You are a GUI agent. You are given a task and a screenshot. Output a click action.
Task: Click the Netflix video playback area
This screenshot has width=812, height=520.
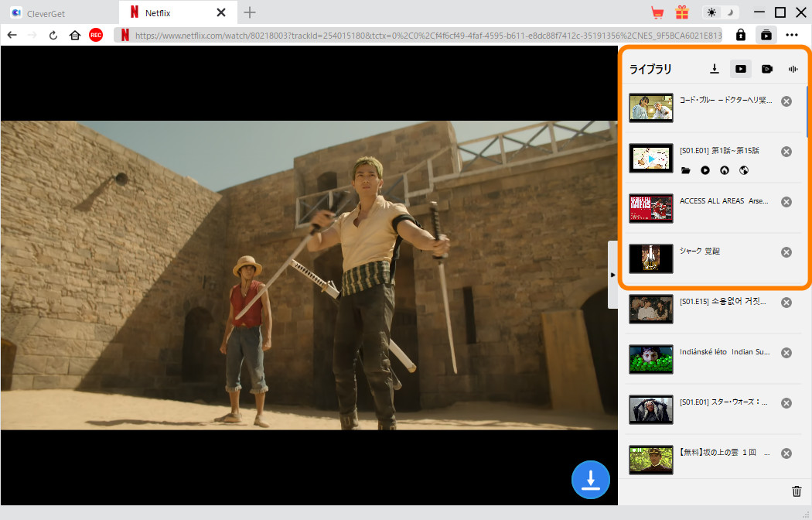pyautogui.click(x=309, y=275)
